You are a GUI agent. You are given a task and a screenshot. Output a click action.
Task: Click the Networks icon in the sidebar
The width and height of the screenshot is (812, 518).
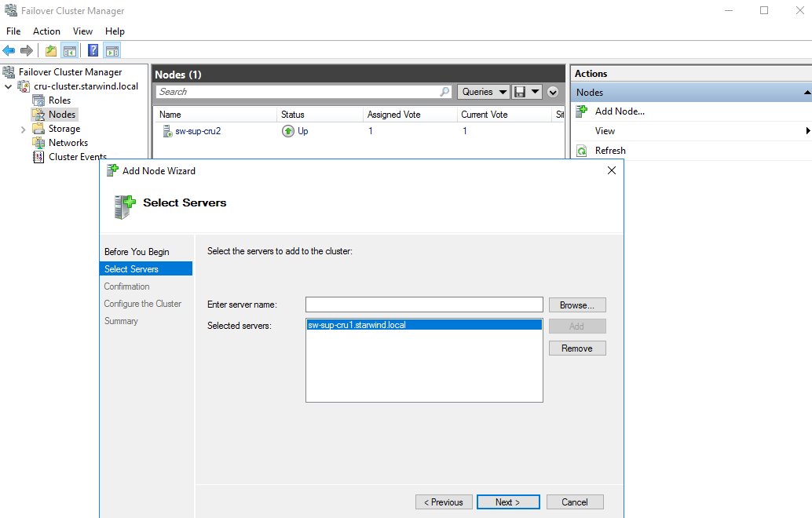[38, 142]
